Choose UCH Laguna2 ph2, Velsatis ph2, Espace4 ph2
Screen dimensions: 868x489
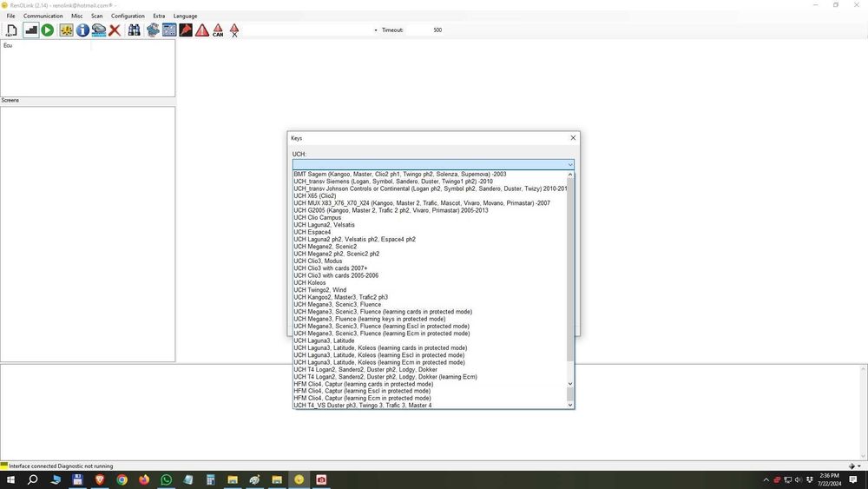(355, 239)
